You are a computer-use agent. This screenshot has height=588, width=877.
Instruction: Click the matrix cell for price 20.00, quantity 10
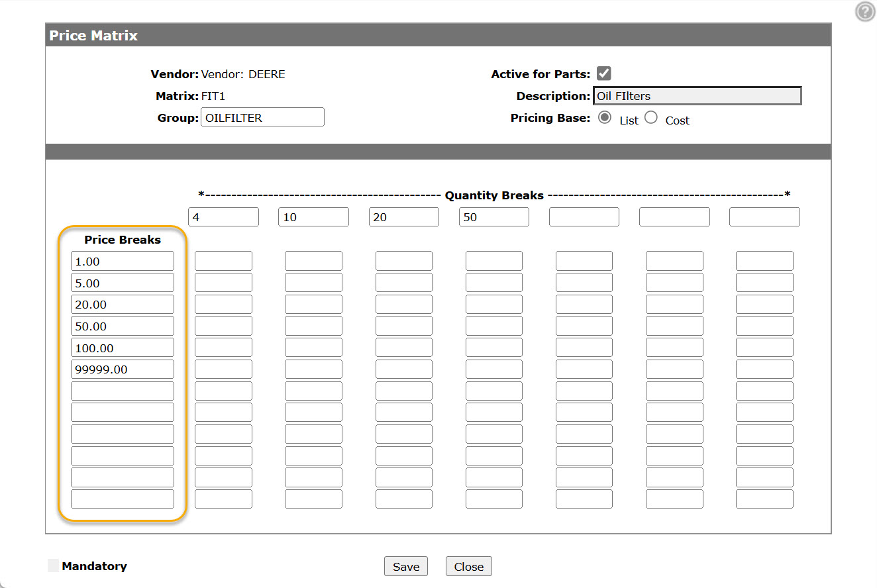pos(313,305)
